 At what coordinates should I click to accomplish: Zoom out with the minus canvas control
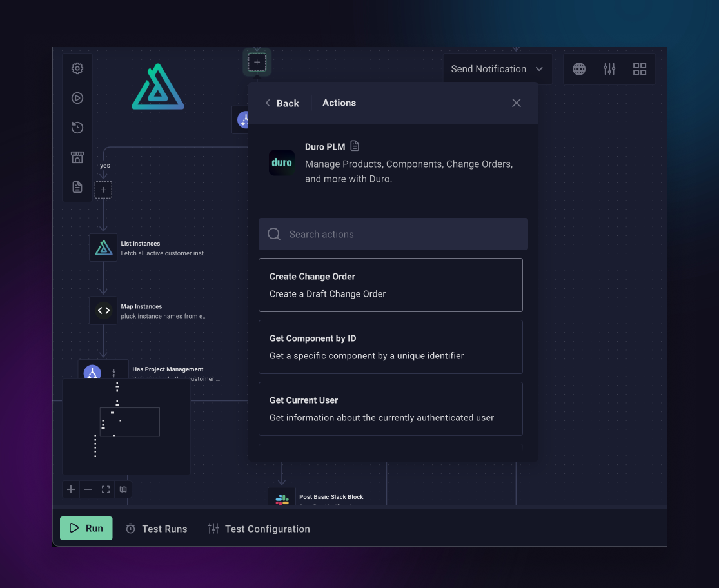click(88, 489)
